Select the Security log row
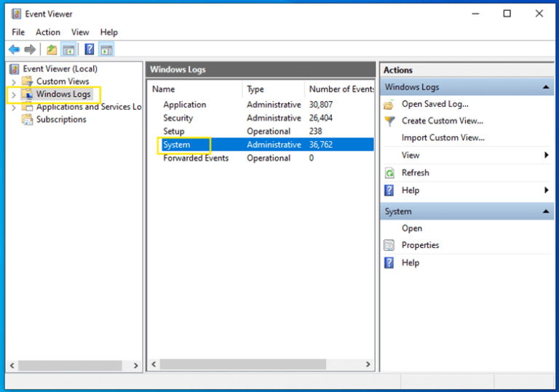The height and width of the screenshot is (392, 559). 261,118
